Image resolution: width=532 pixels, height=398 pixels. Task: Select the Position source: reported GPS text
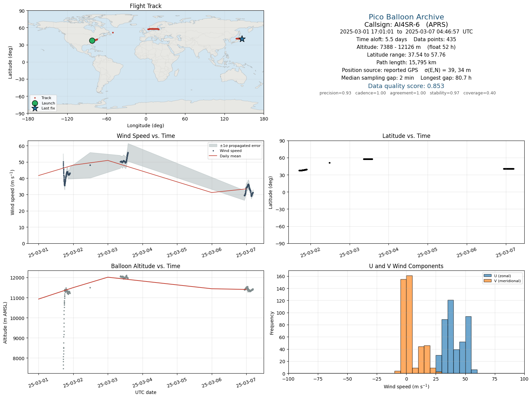point(380,70)
